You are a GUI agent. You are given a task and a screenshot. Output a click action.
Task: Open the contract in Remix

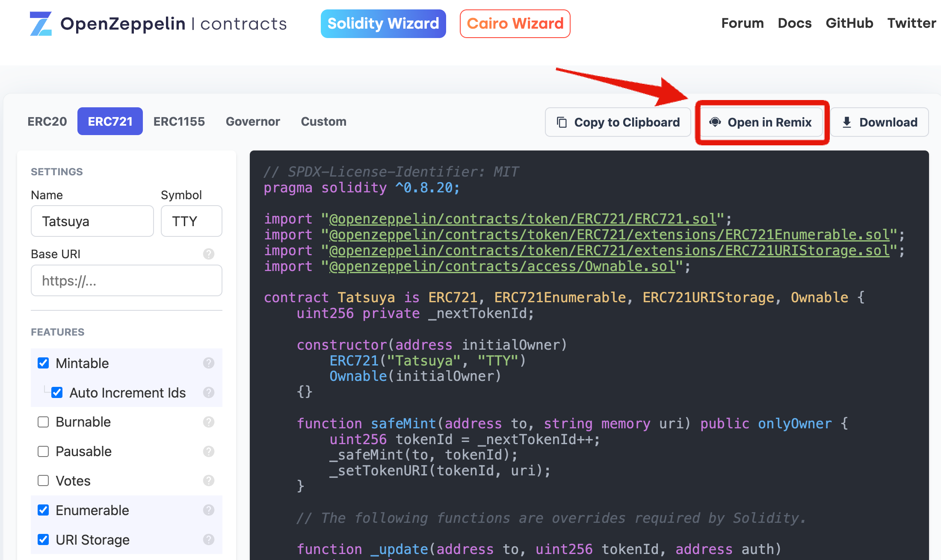(x=761, y=122)
